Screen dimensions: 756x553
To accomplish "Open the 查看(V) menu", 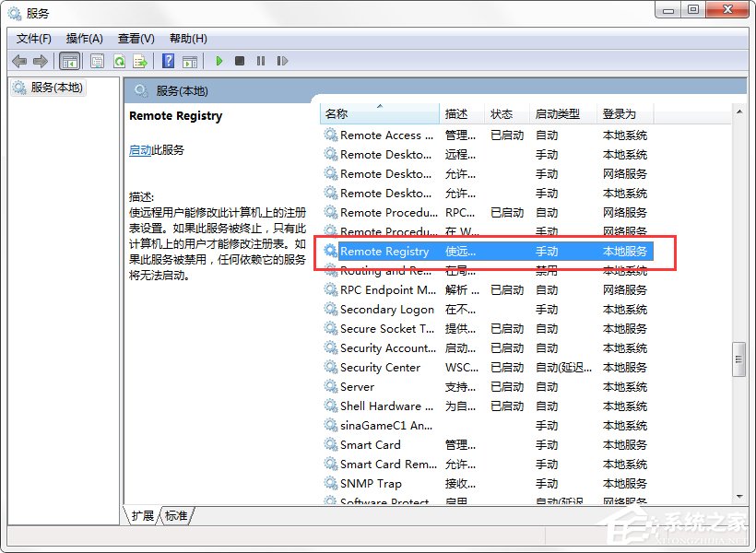I will tap(136, 39).
